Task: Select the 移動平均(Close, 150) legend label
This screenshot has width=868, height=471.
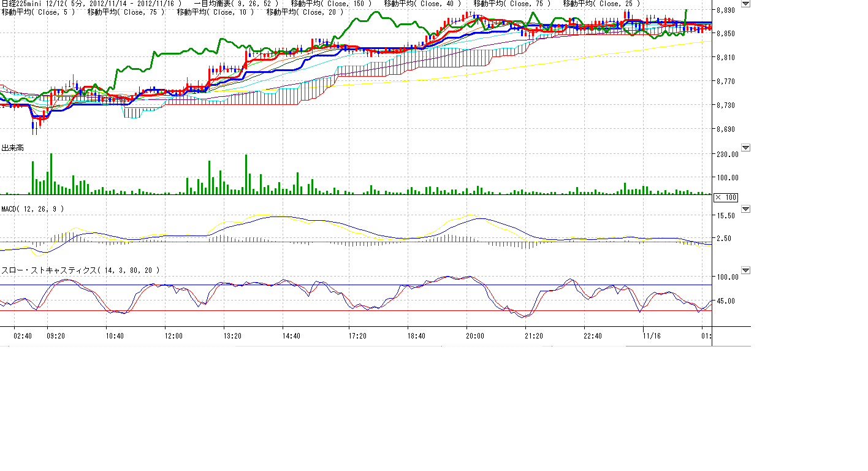Action: point(331,4)
